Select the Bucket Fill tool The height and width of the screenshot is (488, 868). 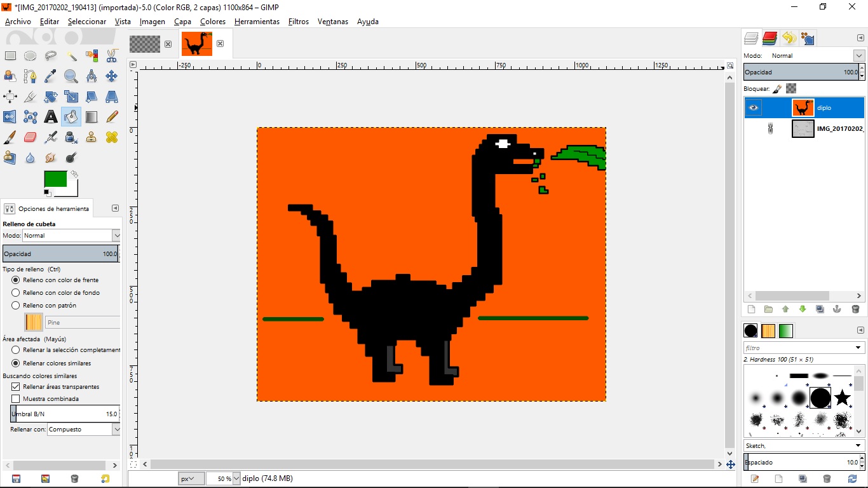click(71, 117)
